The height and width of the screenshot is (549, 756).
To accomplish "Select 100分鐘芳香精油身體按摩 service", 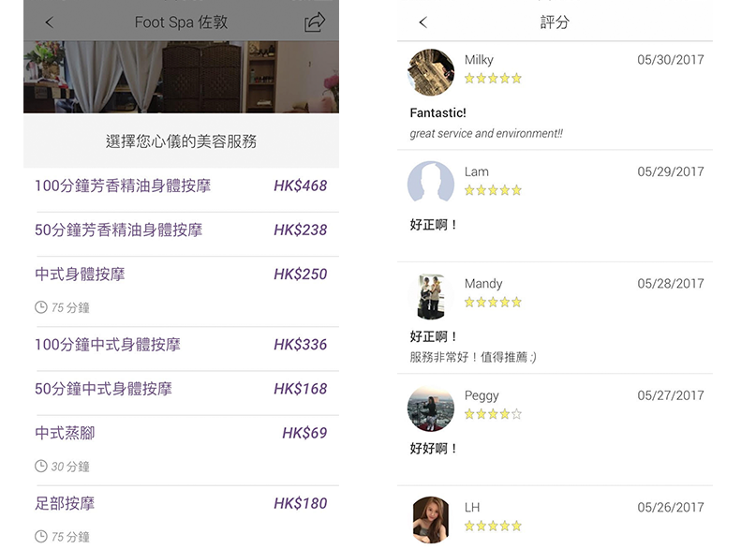I will (x=181, y=185).
